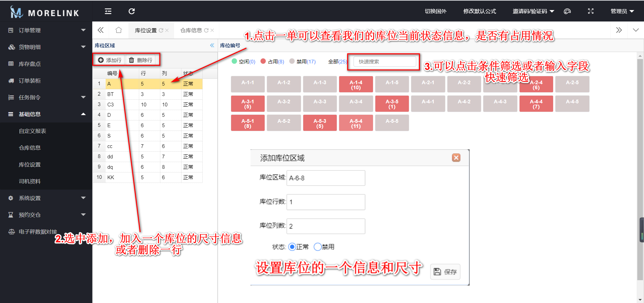Click the 添加行 button
This screenshot has height=303, width=644.
point(110,60)
